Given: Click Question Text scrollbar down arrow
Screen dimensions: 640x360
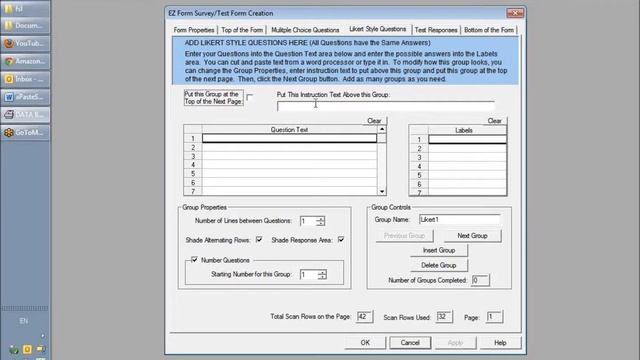Looking at the screenshot, I should coord(382,191).
